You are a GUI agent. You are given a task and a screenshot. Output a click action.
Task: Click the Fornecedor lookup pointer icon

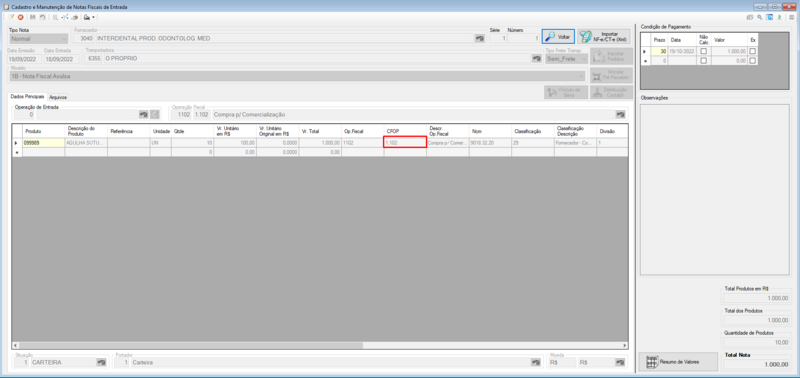pos(479,38)
